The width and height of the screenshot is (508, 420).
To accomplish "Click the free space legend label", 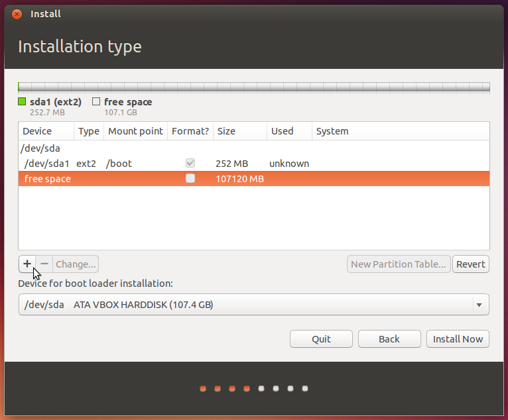I will click(128, 102).
